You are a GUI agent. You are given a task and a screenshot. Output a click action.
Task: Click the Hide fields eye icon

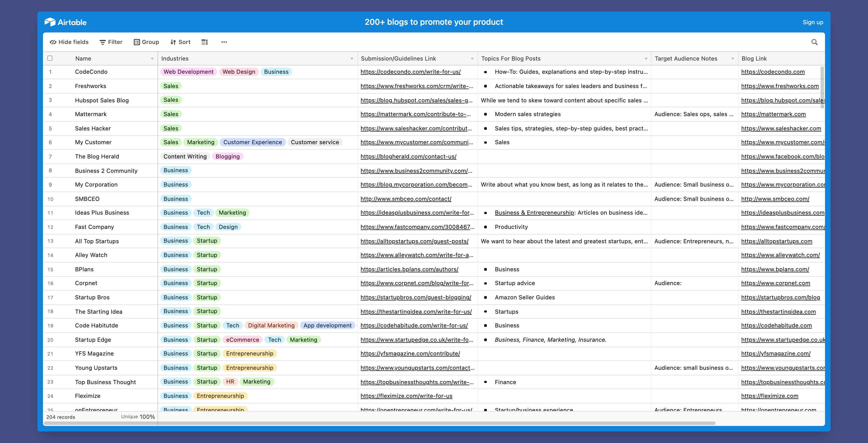[53, 42]
